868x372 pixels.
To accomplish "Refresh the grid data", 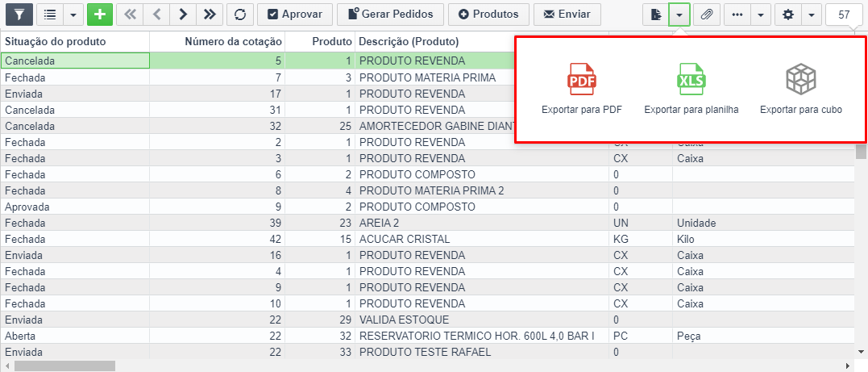I will (239, 15).
